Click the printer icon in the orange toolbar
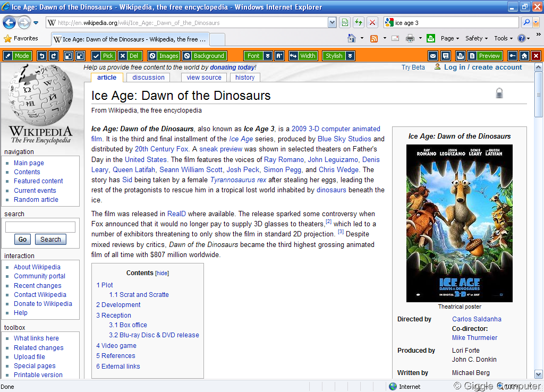 click(x=461, y=56)
